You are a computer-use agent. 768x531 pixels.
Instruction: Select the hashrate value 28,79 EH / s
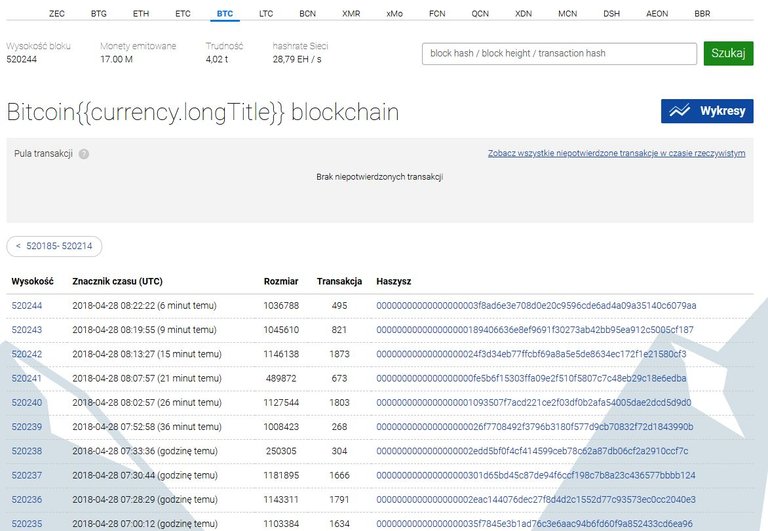pyautogui.click(x=297, y=59)
